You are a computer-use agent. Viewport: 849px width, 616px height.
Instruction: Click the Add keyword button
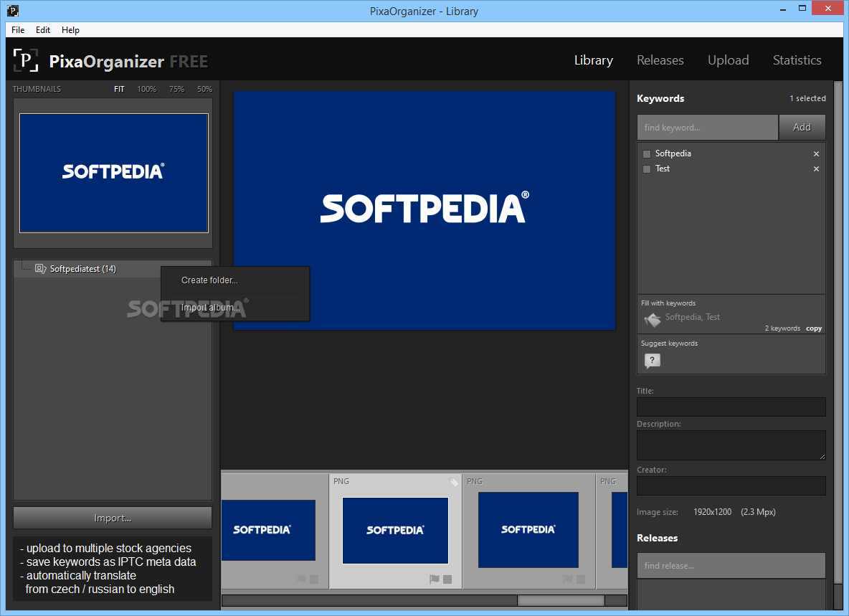pyautogui.click(x=802, y=127)
